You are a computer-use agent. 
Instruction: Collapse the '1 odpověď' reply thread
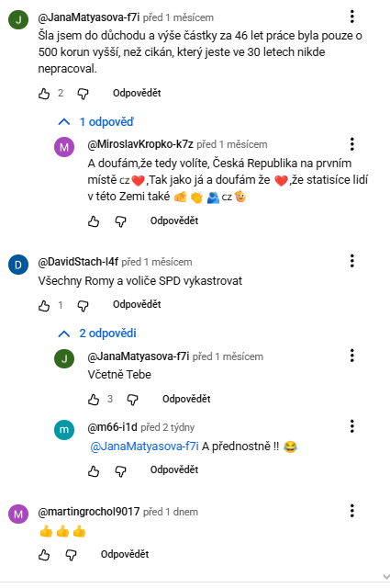(x=96, y=122)
